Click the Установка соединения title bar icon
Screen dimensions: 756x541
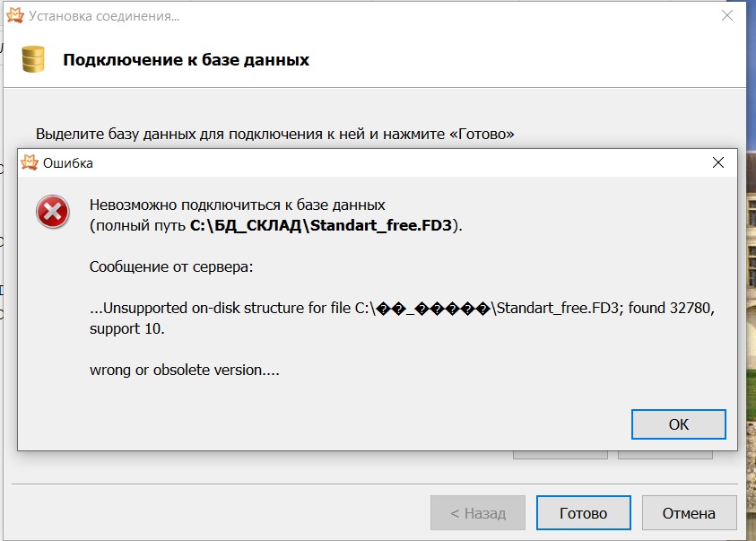(15, 15)
